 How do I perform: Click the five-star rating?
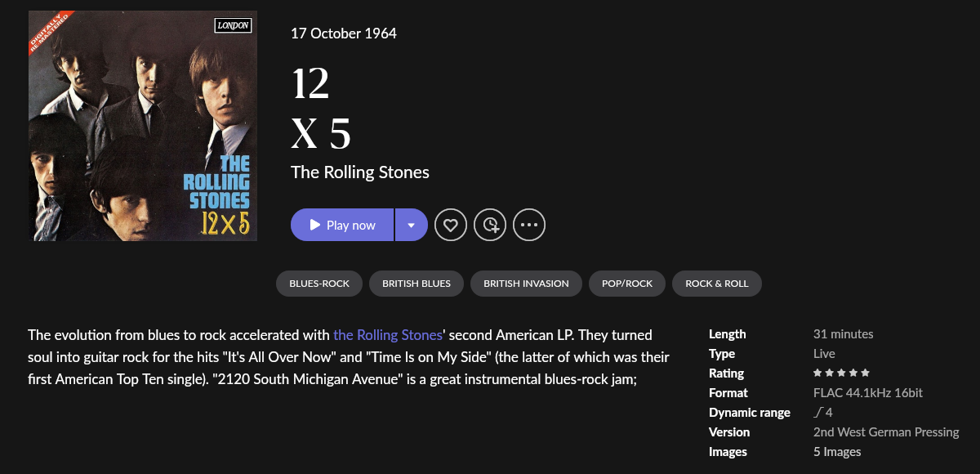(x=841, y=373)
